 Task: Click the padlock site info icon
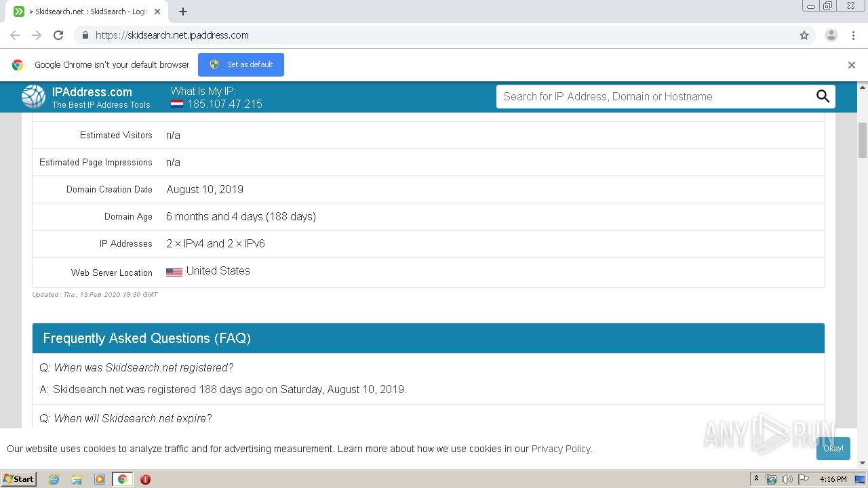[x=85, y=35]
